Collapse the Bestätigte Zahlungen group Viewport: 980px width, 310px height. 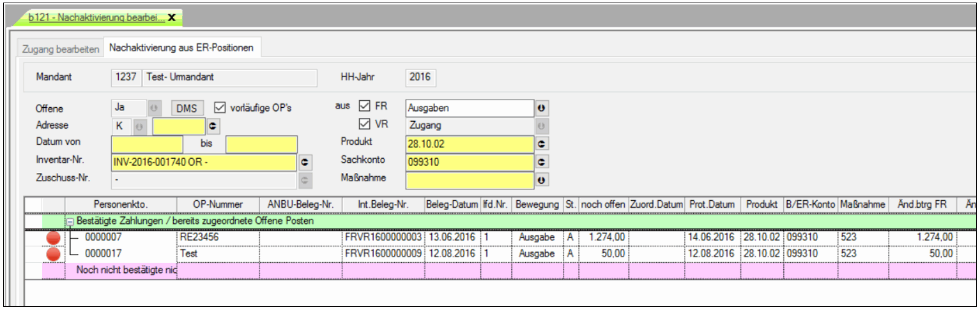70,221
